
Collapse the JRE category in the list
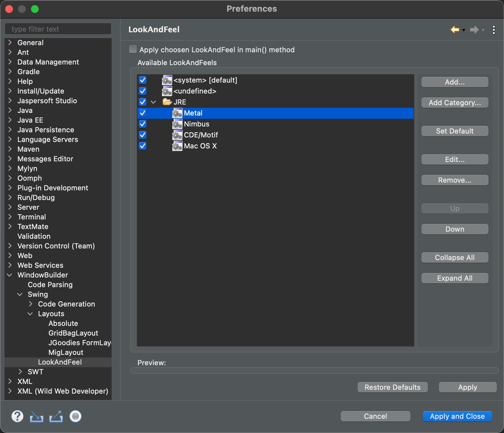pyautogui.click(x=154, y=102)
